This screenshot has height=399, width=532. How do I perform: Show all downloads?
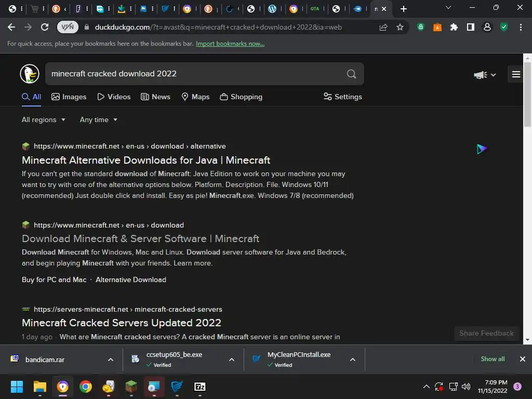coord(493,359)
